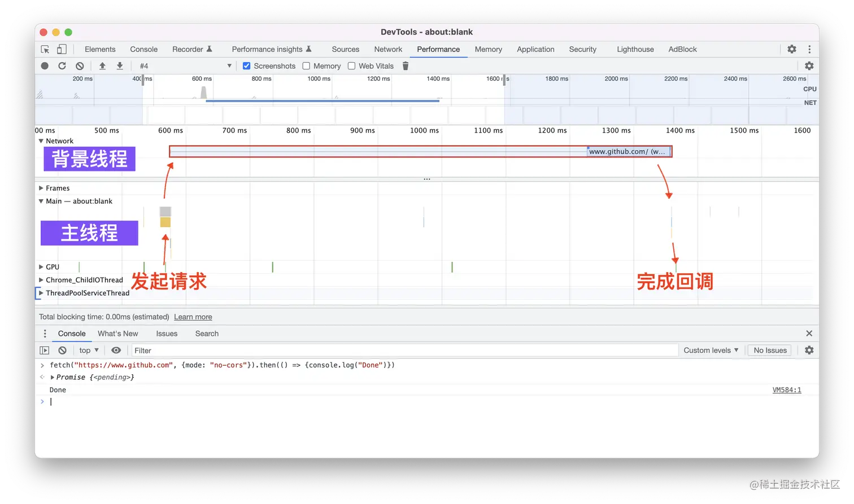
Task: Close the console drawer
Action: tap(809, 334)
